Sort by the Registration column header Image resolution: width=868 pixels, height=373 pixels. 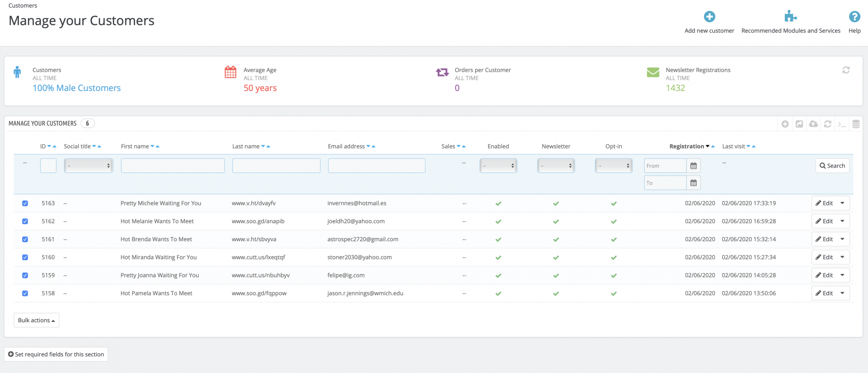coord(686,147)
